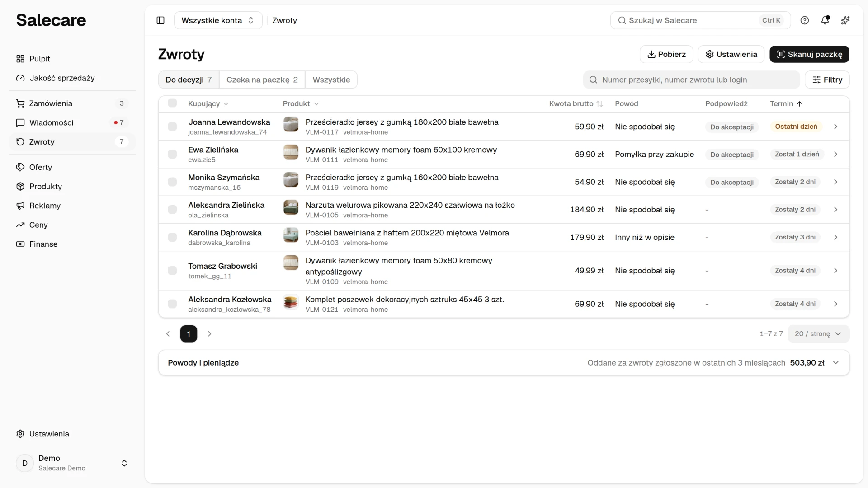This screenshot has width=868, height=488.
Task: Open the notifications bell
Action: (x=825, y=20)
